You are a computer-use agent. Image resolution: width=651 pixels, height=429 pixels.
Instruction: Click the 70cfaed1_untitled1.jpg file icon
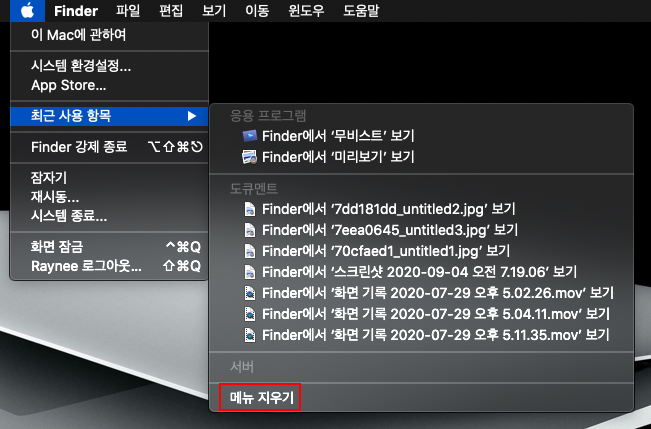250,251
